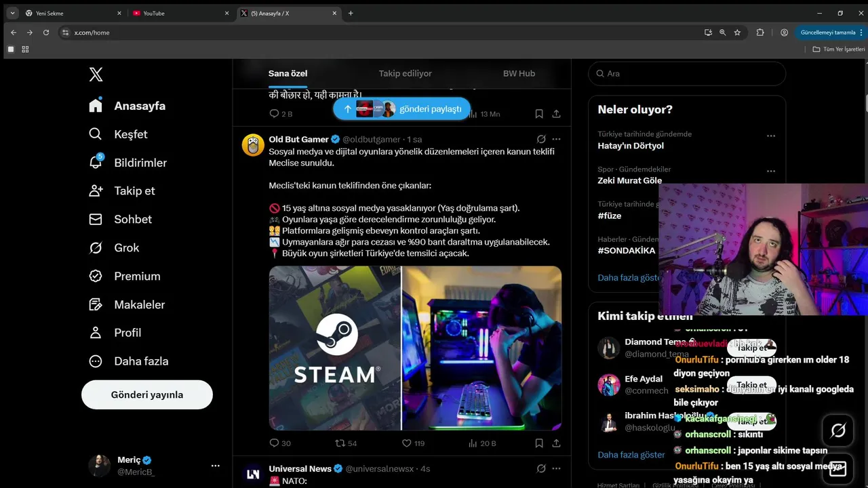Viewport: 868px width, 488px height.
Task: Click the X logo in sidebar
Action: (96, 75)
